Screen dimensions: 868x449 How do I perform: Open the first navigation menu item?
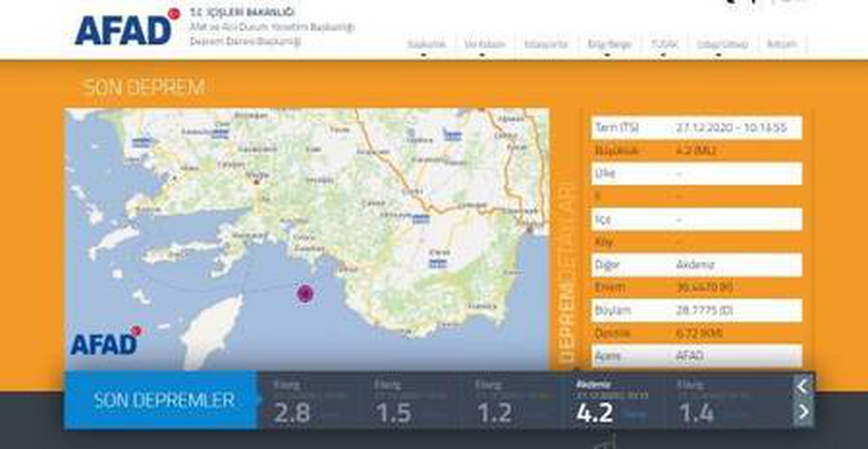426,45
